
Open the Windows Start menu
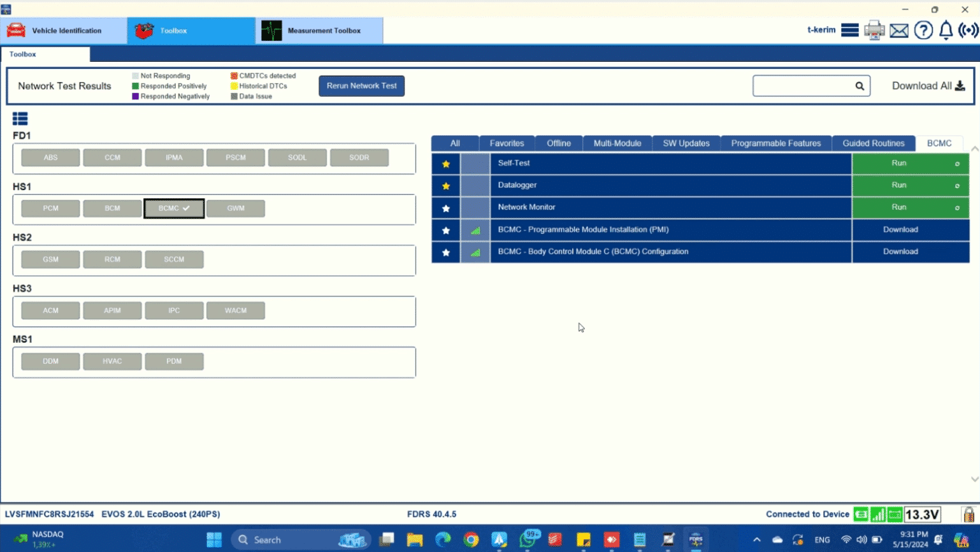214,540
